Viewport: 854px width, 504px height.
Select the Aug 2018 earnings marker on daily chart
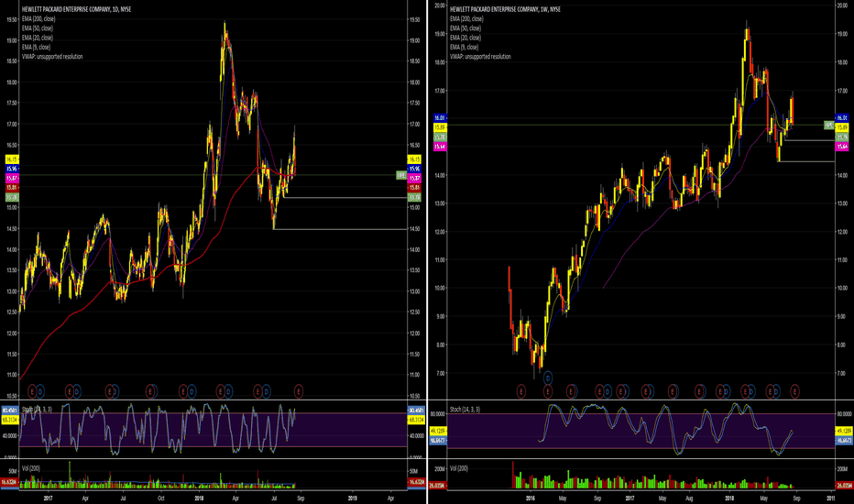tap(299, 391)
